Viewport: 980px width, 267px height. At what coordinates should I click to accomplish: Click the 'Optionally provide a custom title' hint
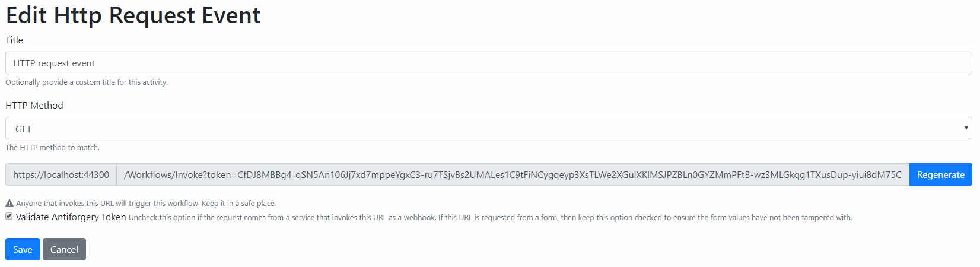pos(87,82)
